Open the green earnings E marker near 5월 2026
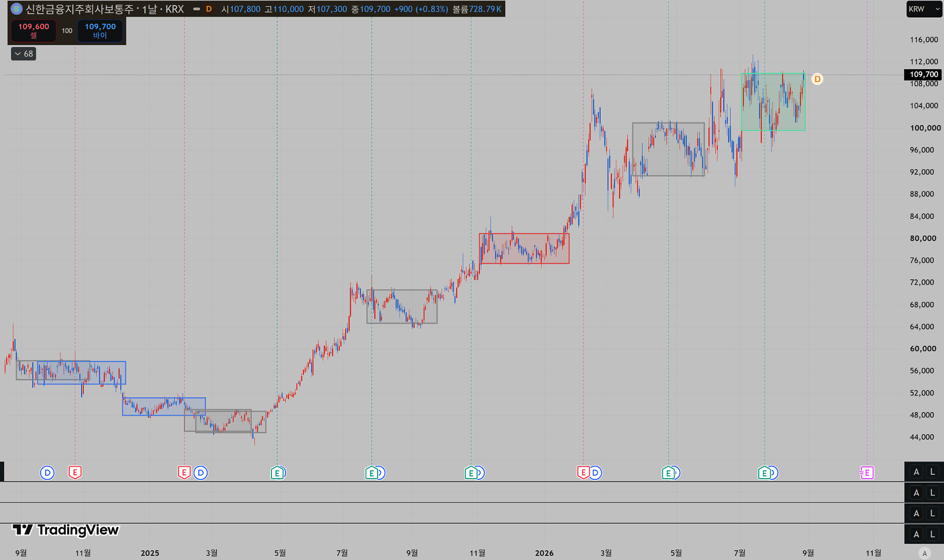944x560 pixels. [668, 473]
